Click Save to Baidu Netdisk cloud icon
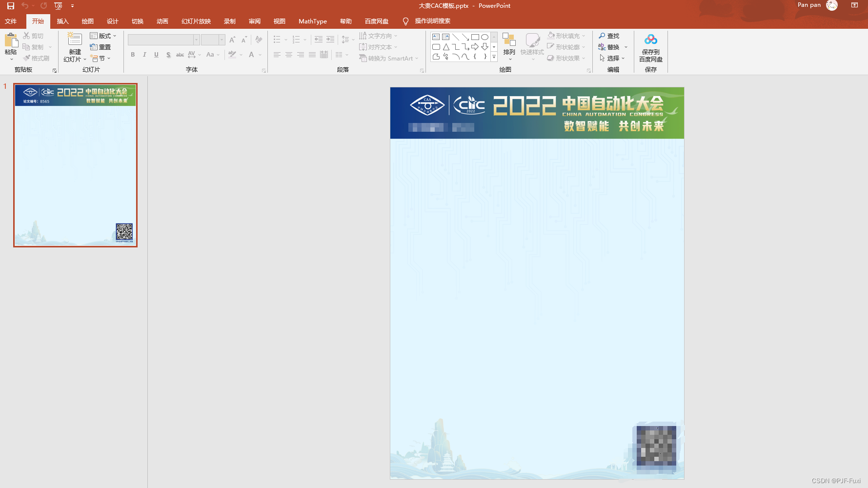 click(651, 40)
